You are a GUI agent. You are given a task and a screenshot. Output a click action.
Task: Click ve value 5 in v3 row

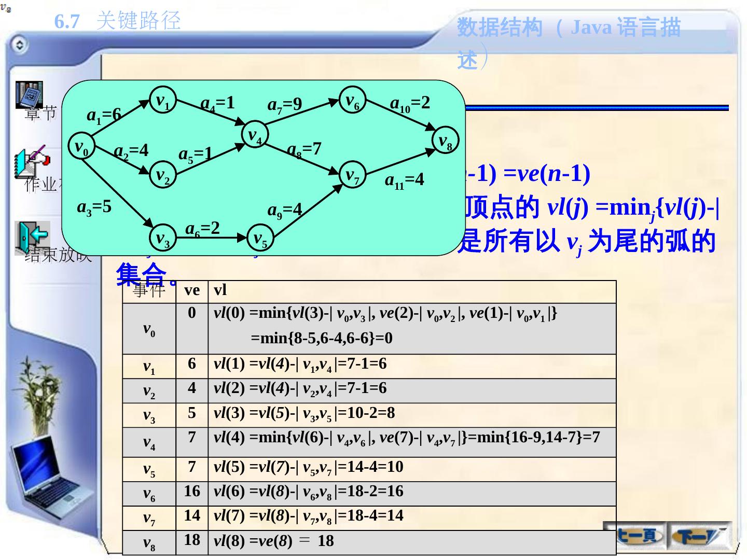[192, 413]
